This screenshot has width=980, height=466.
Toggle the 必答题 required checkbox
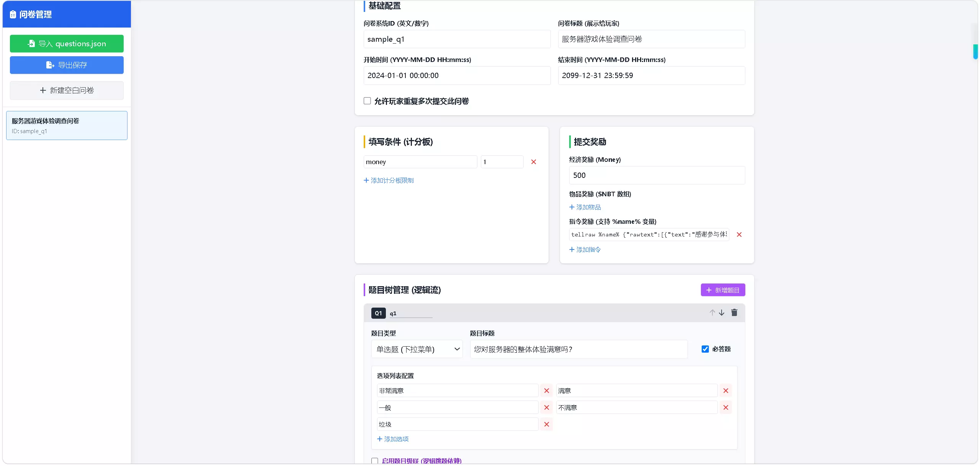click(705, 349)
